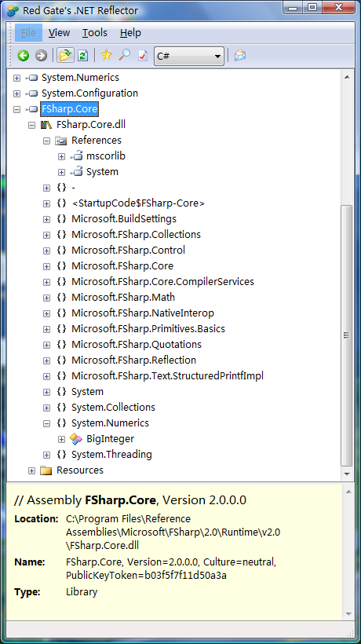Expand the System.Numerics assembly node at top
This screenshot has width=361, height=644.
(x=16, y=78)
